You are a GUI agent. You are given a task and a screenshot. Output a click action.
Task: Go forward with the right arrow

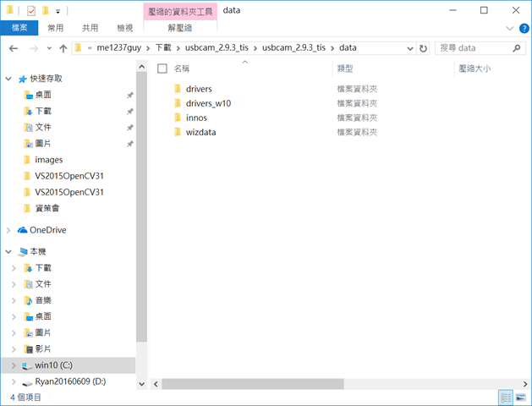(x=34, y=48)
